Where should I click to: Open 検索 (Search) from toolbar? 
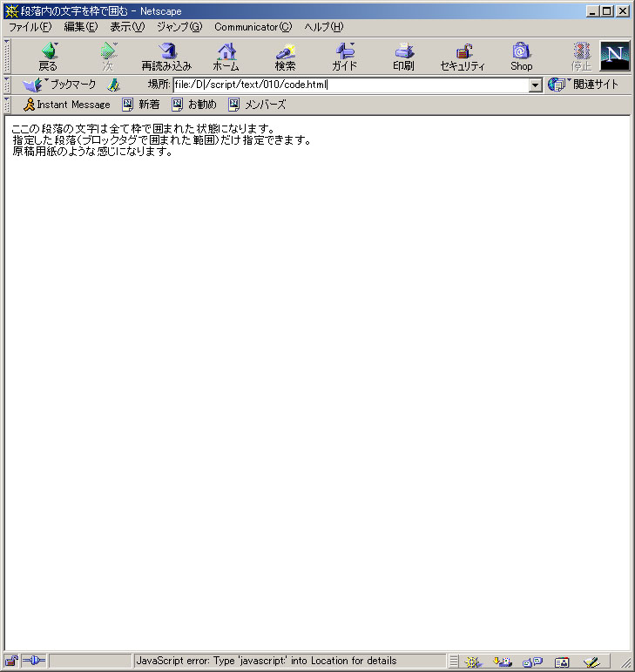(x=285, y=57)
